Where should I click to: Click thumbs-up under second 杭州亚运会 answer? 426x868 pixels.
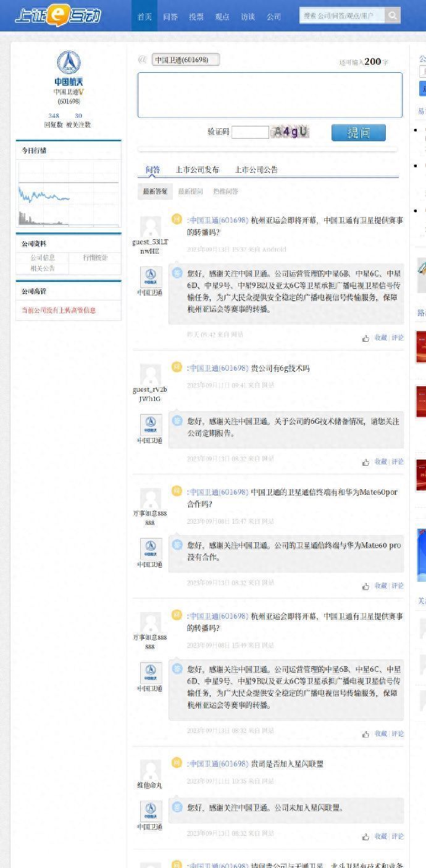pyautogui.click(x=365, y=734)
